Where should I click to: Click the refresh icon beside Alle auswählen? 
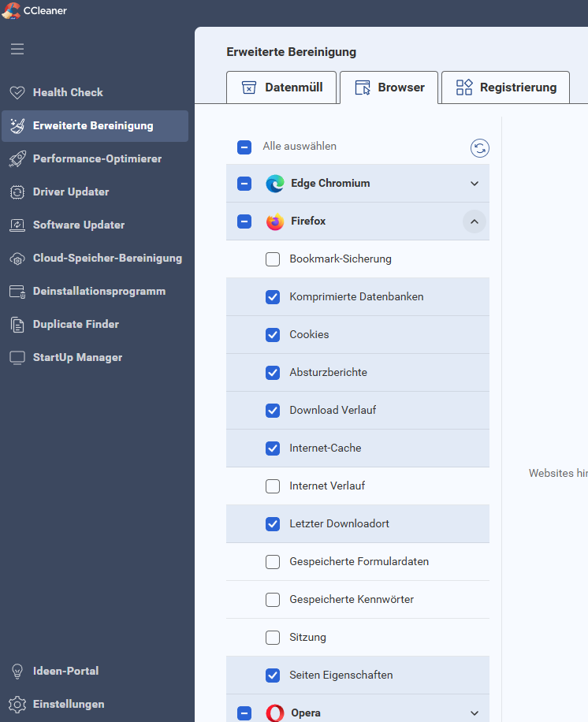pyautogui.click(x=479, y=147)
